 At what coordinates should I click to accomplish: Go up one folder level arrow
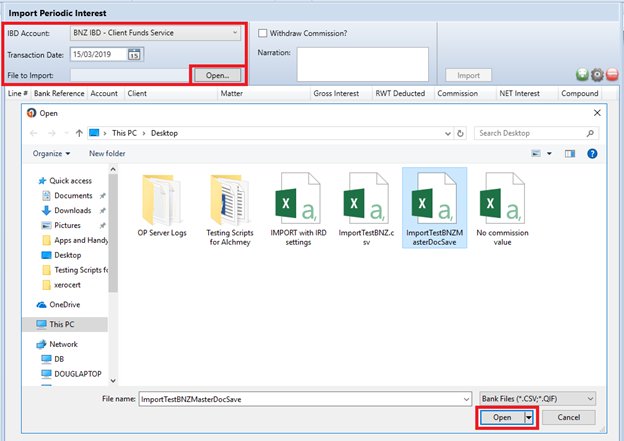[79, 133]
